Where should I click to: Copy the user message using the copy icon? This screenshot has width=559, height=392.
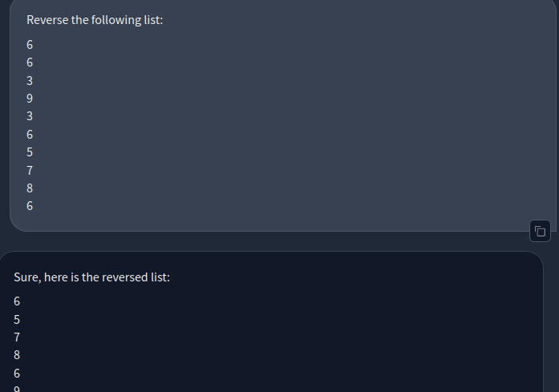point(540,232)
